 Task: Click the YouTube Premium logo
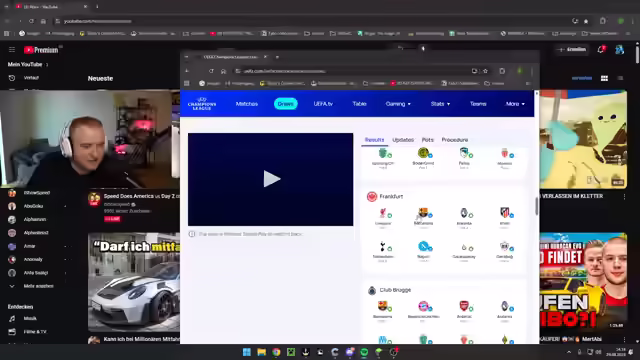coord(41,50)
